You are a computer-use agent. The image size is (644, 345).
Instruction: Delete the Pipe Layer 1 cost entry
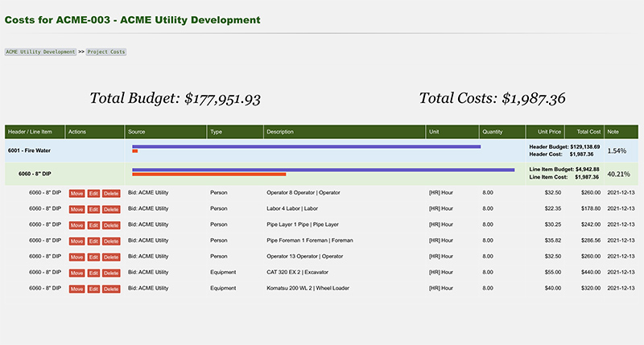click(110, 225)
